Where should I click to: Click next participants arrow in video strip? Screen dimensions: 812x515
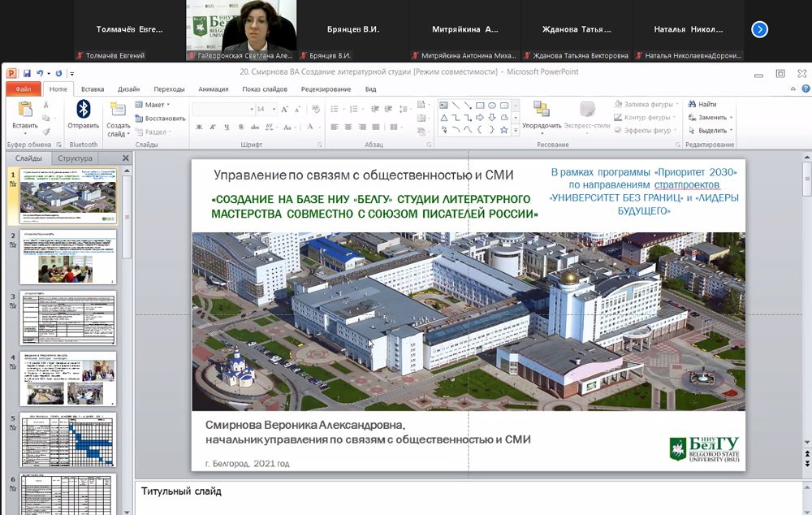[x=759, y=29]
